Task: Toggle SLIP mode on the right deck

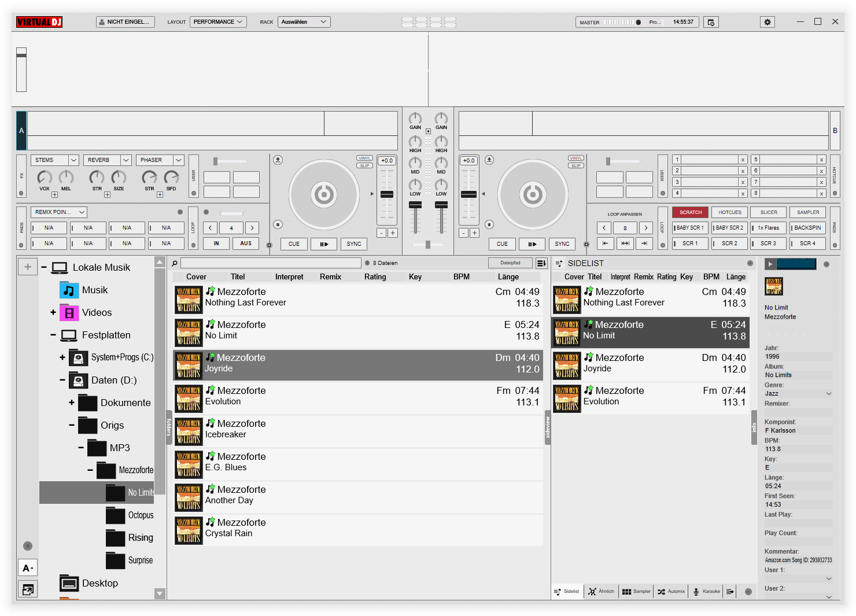Action: [575, 165]
